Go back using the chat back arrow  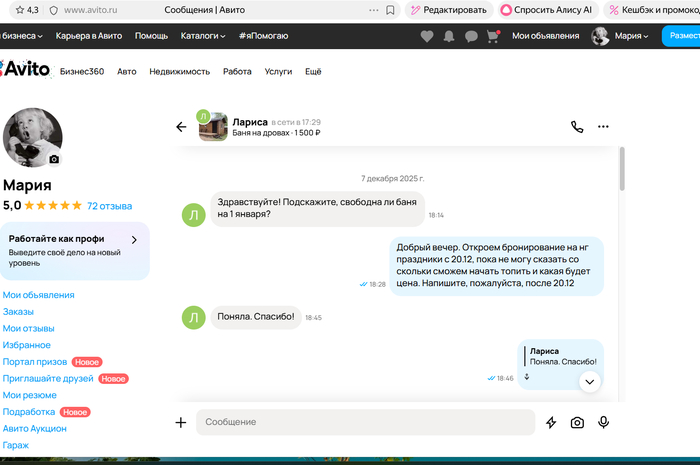click(181, 127)
